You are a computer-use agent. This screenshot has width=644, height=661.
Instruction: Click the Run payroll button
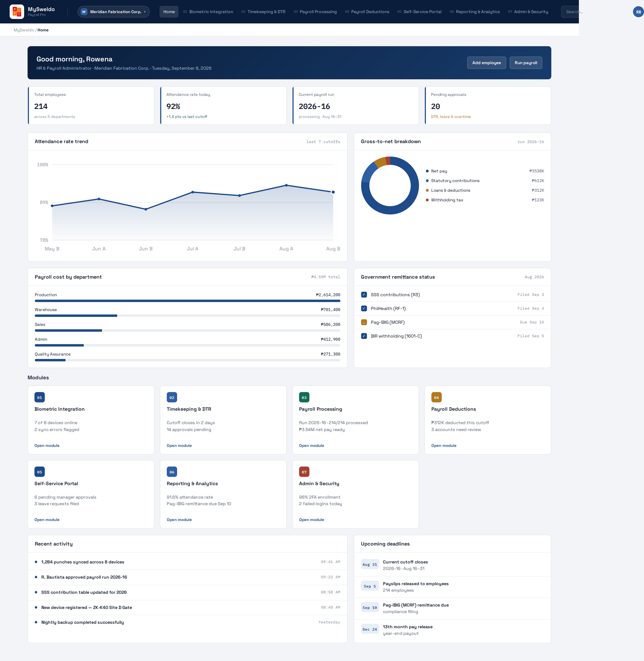(526, 63)
